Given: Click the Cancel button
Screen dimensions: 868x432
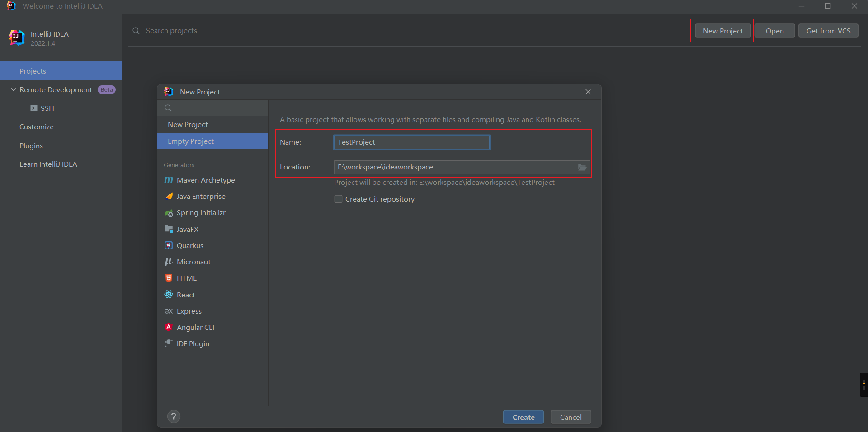Looking at the screenshot, I should click(571, 417).
